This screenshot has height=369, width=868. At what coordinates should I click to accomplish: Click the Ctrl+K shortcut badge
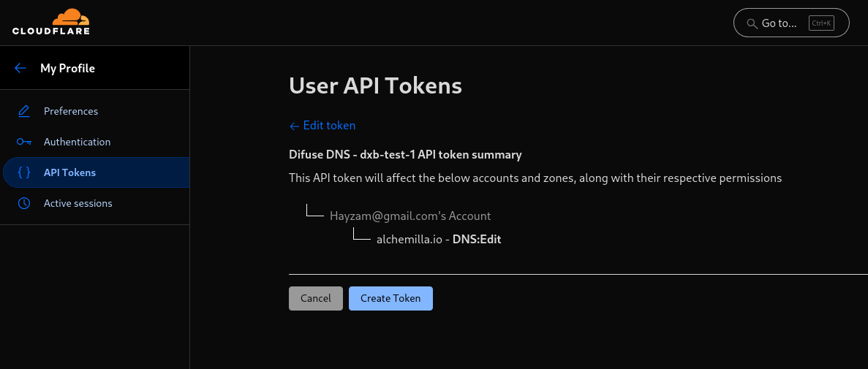(x=821, y=23)
